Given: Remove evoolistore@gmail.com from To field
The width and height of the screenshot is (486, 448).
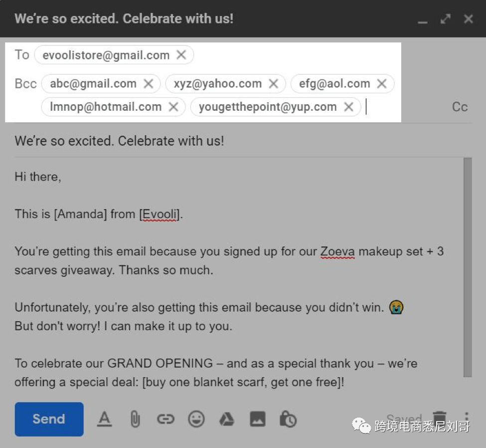Looking at the screenshot, I should pos(181,55).
